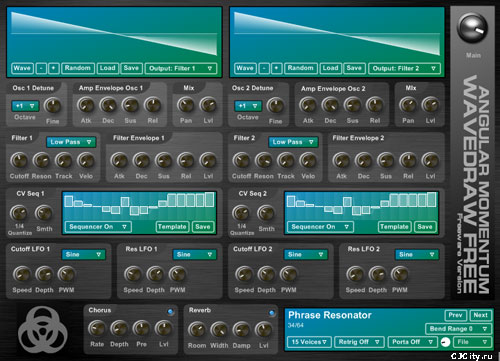Click the Filter 1 Reson knob
This screenshot has height=361, width=500.
click(x=41, y=161)
